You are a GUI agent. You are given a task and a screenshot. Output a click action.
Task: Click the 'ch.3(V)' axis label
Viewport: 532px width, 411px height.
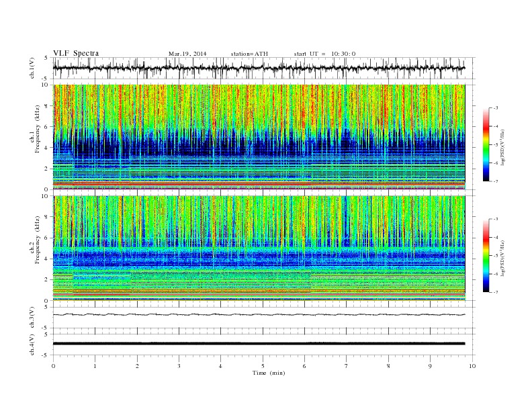click(x=32, y=318)
